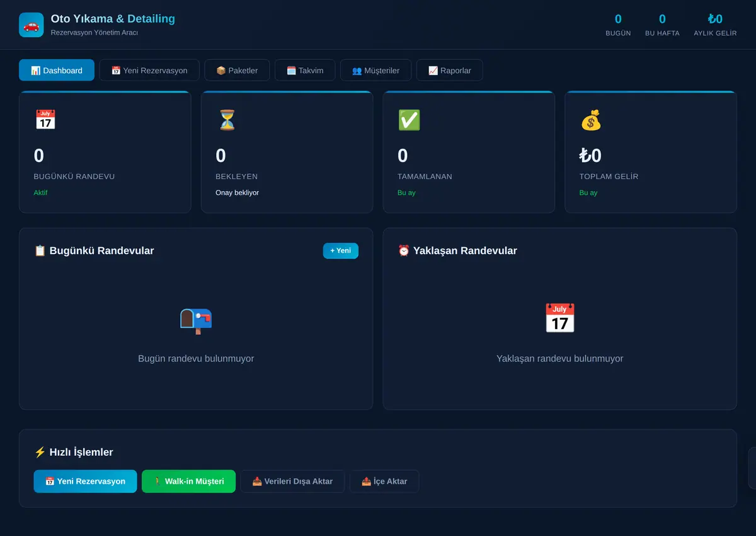Click the Bugün randevu bulunmuyor message

click(x=196, y=358)
